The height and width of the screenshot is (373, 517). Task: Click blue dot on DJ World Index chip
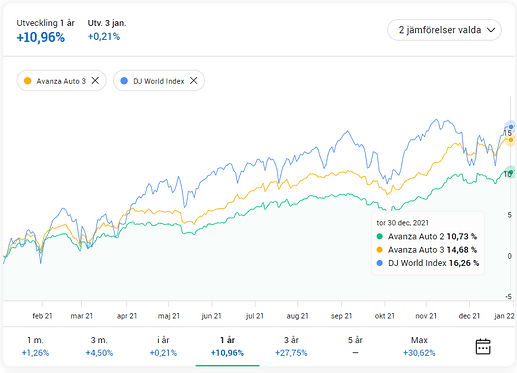point(124,81)
